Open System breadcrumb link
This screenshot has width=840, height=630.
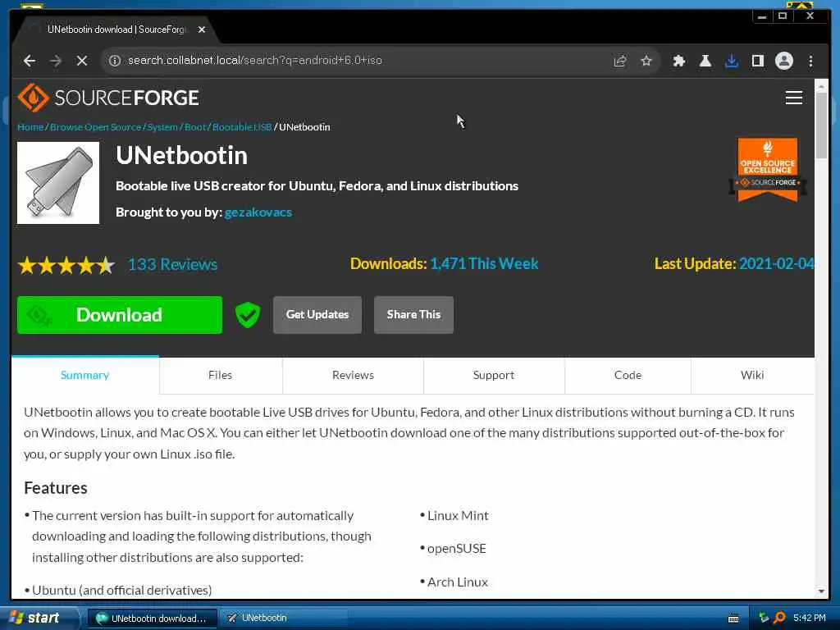162,127
